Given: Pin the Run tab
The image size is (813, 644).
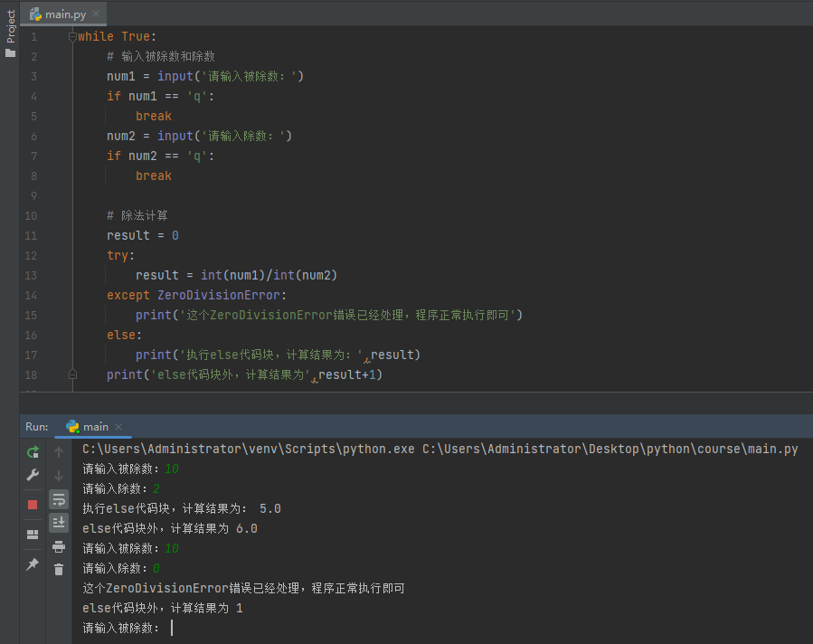Looking at the screenshot, I should pyautogui.click(x=33, y=564).
